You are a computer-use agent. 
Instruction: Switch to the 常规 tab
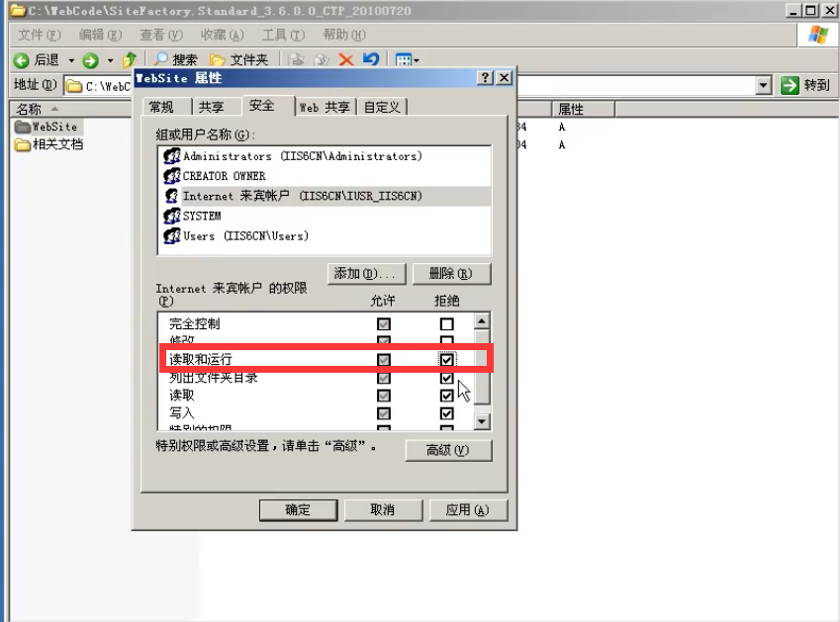tap(161, 107)
